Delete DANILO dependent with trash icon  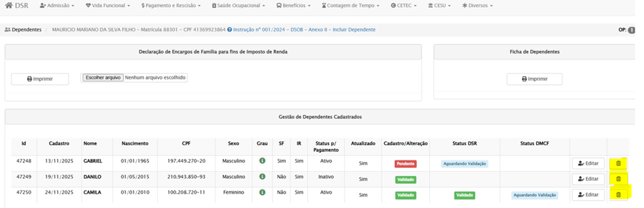(618, 179)
